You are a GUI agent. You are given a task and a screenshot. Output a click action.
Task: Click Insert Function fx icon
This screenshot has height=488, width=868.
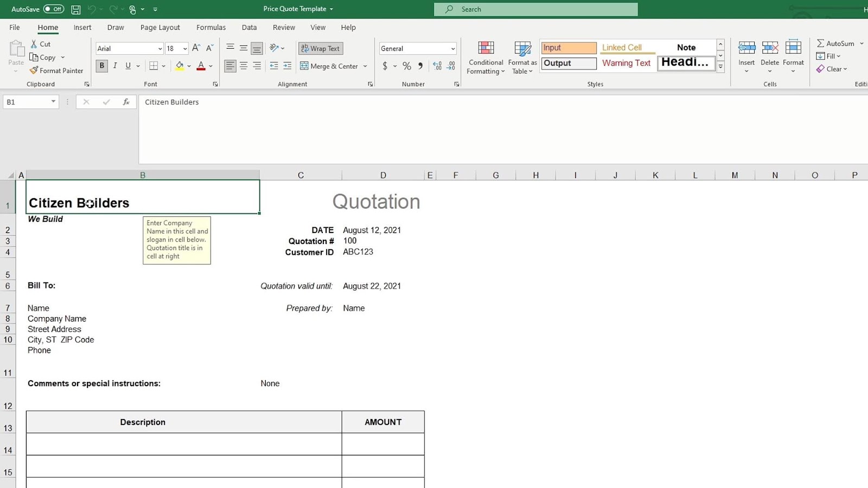click(126, 102)
